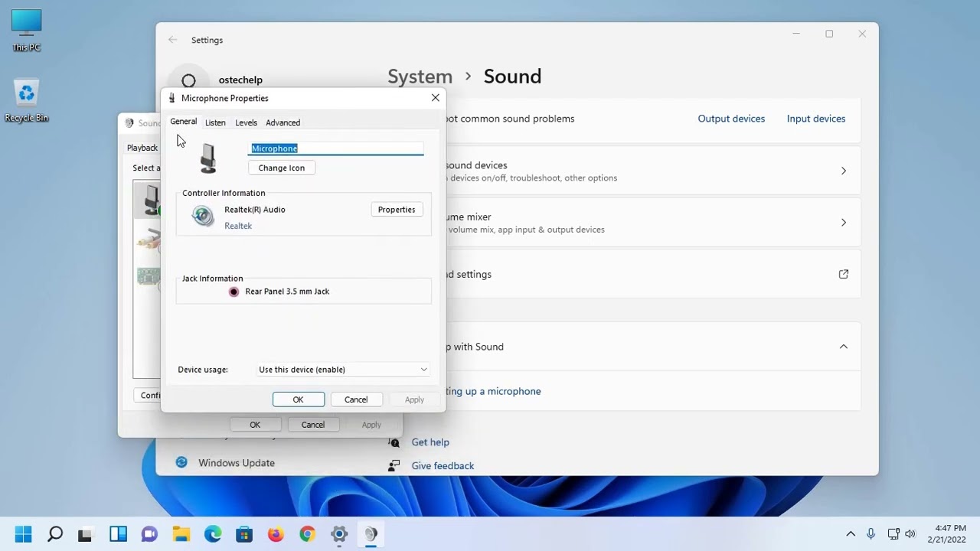Launch Microsoft Edge from the taskbar
Viewport: 980px width, 551px height.
tap(213, 534)
